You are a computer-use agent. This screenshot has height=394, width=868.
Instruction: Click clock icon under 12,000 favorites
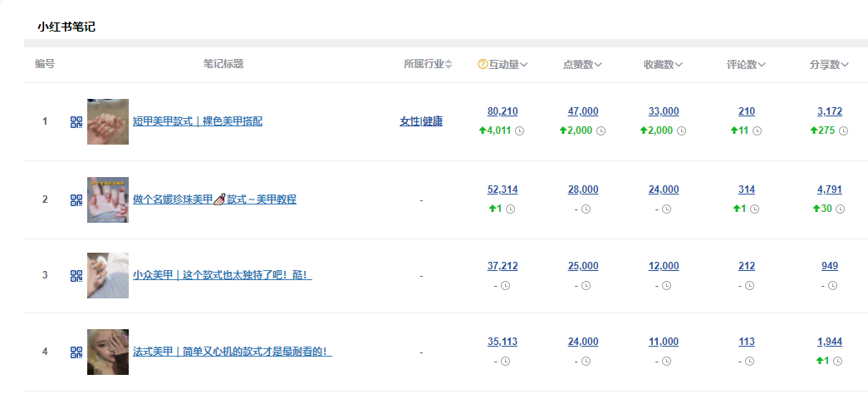coord(666,285)
